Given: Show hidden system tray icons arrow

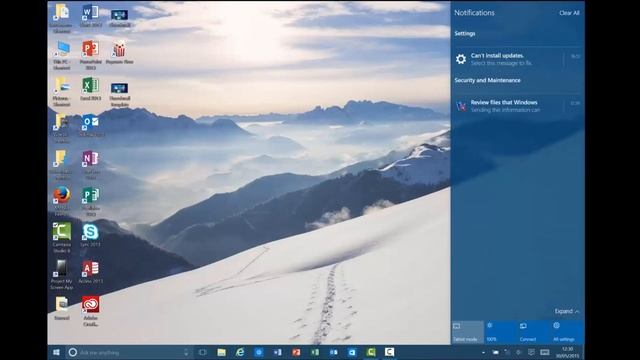Looking at the screenshot, I should tap(483, 352).
